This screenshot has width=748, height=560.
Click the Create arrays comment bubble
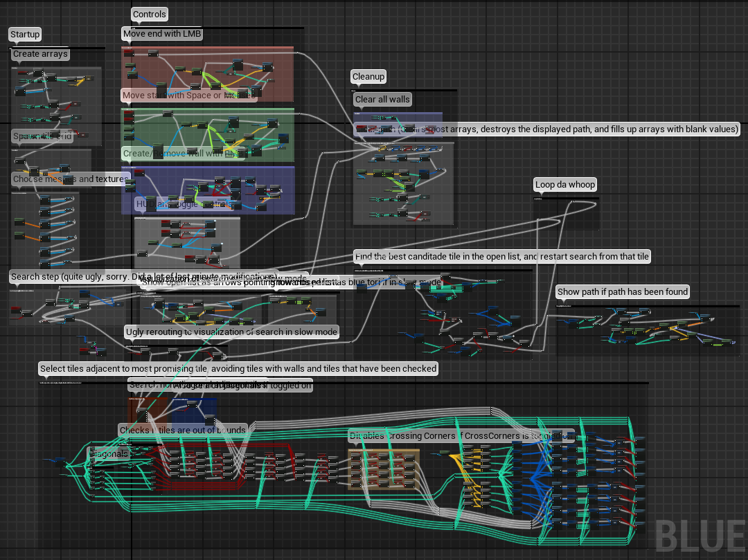tap(41, 54)
